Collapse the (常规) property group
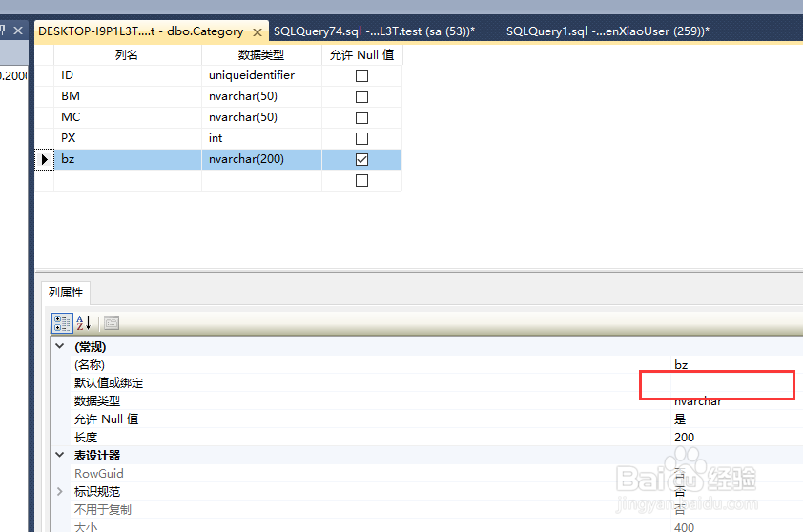Screen dimensions: 803x532 click(x=60, y=346)
